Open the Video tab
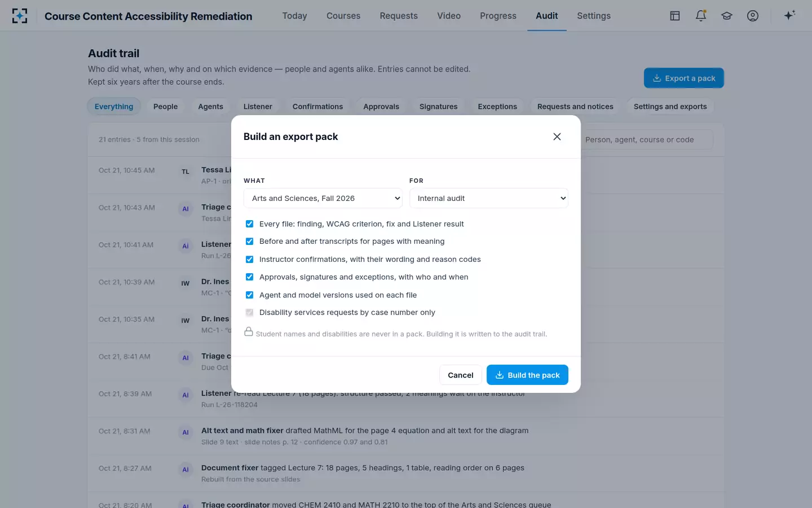This screenshot has width=812, height=508. point(449,16)
